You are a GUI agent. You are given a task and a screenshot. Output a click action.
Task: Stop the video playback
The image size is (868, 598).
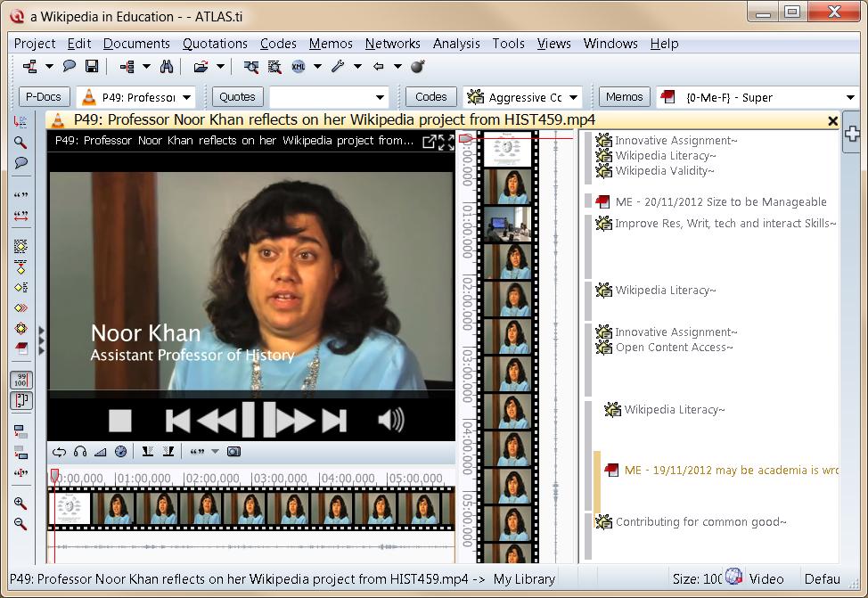(x=120, y=421)
